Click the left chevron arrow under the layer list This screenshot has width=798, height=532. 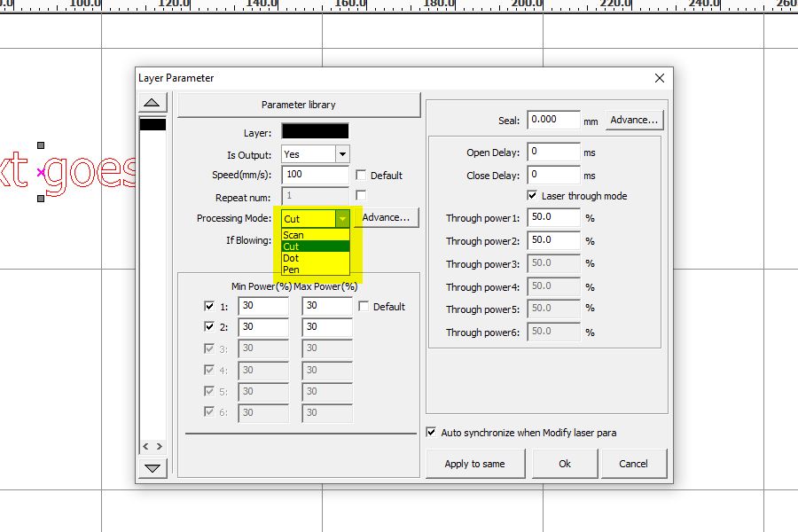click(145, 446)
